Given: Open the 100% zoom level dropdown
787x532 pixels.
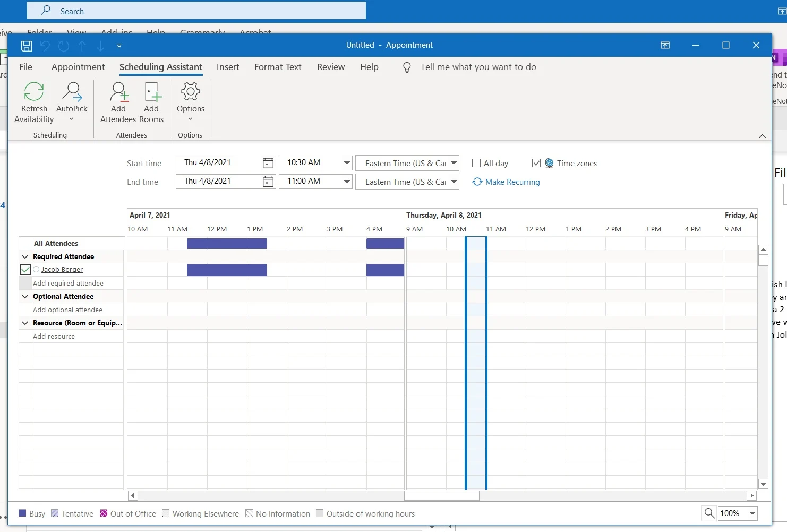Looking at the screenshot, I should point(752,513).
